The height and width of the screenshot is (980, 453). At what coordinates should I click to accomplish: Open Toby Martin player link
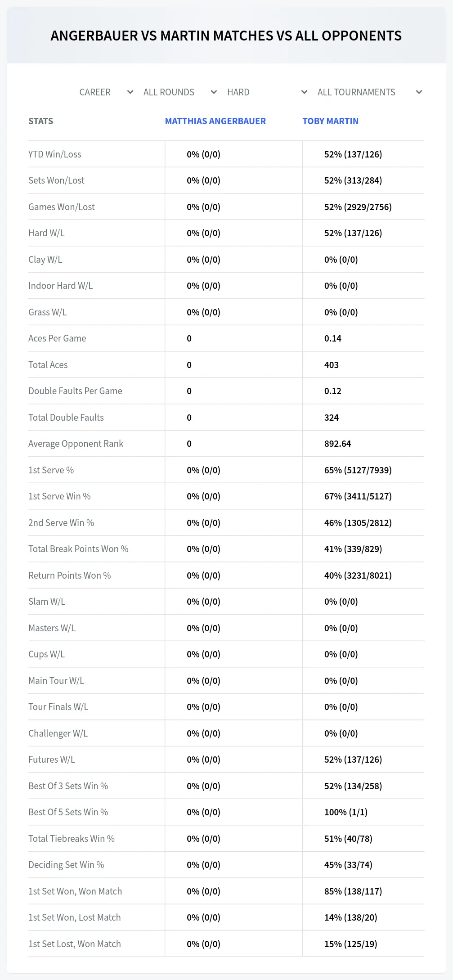coord(331,121)
